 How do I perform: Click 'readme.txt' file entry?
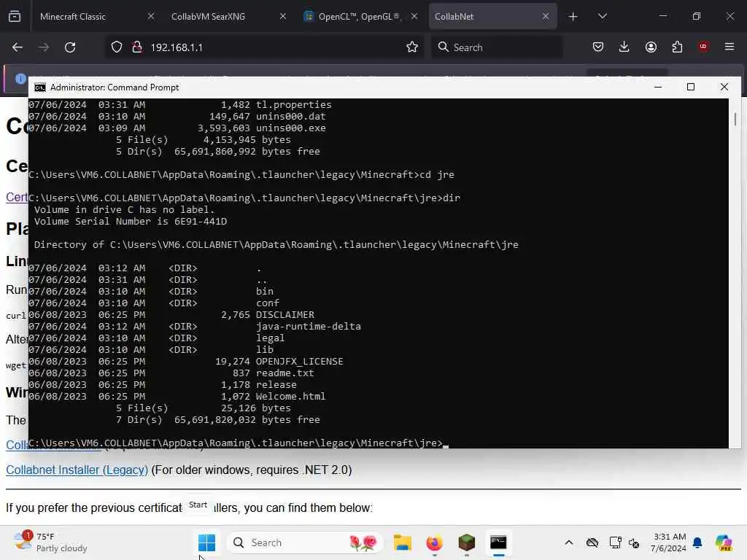click(285, 373)
